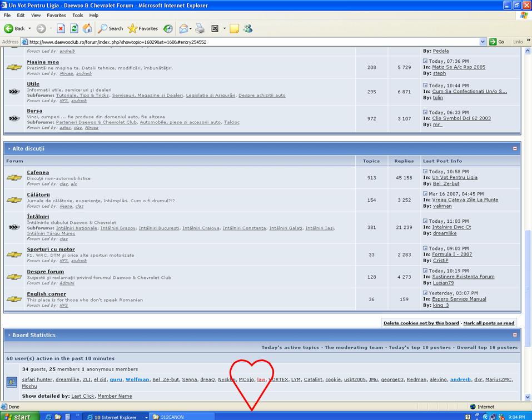Open the address bar dropdown
This screenshot has height=420, width=532.
coord(483,42)
